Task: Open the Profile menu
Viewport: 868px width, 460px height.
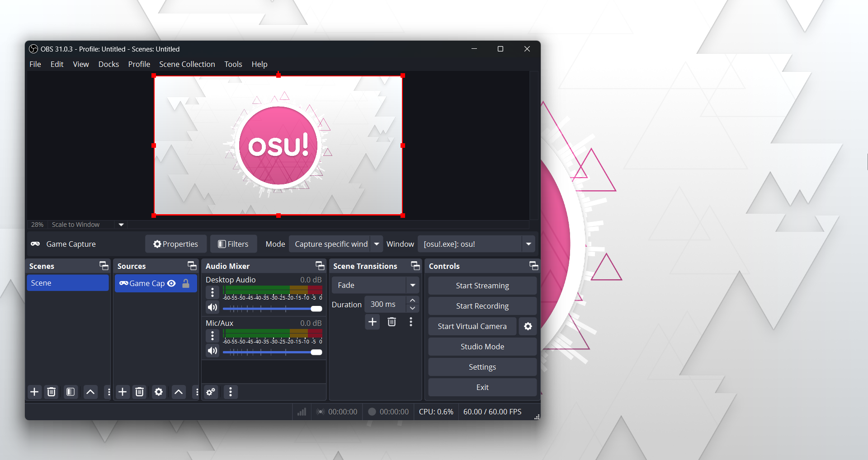Action: click(139, 64)
